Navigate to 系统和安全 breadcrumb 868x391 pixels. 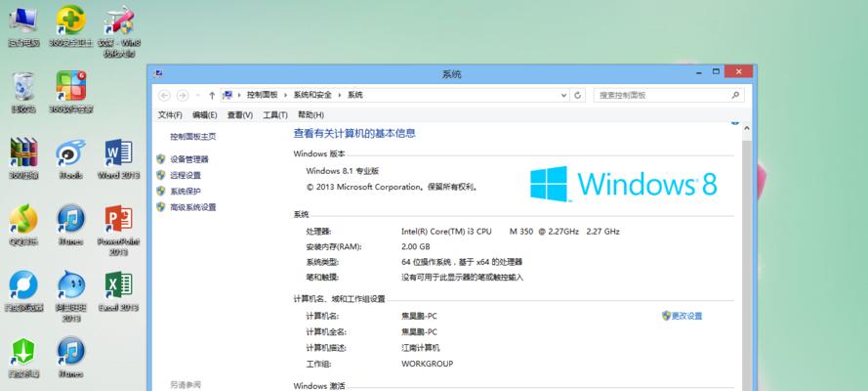pos(312,95)
